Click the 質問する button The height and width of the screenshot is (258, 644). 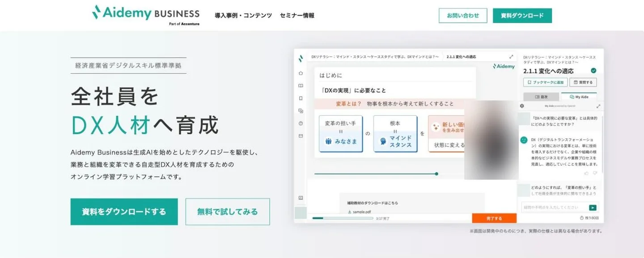[x=583, y=82]
